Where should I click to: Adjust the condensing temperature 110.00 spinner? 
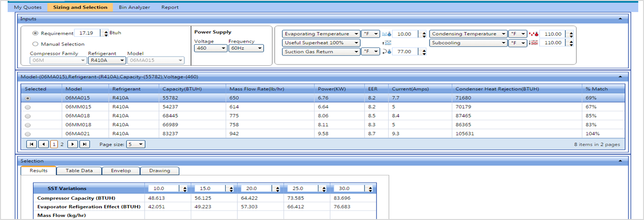pos(571,34)
